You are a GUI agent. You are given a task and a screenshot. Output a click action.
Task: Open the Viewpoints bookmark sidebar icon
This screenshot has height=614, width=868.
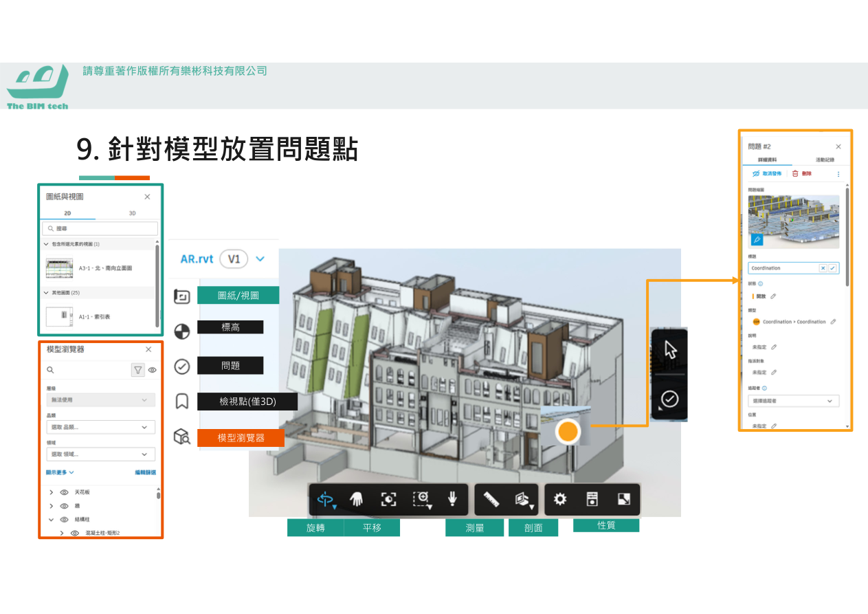pos(182,401)
